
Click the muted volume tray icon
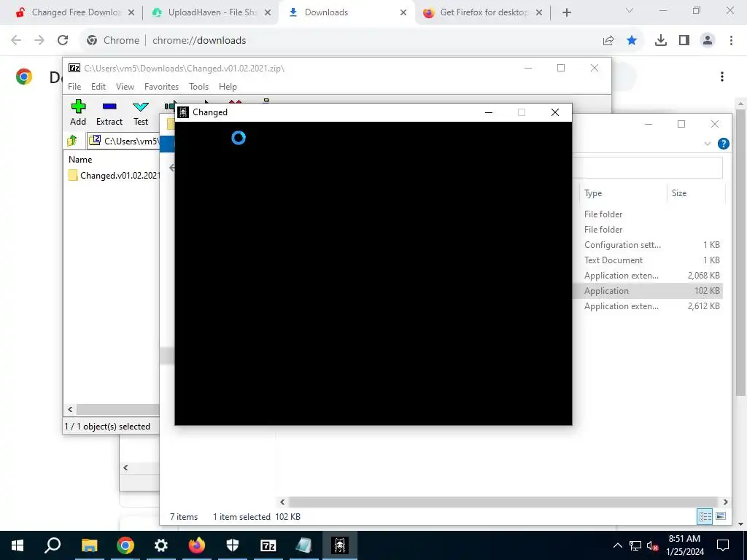pyautogui.click(x=652, y=545)
